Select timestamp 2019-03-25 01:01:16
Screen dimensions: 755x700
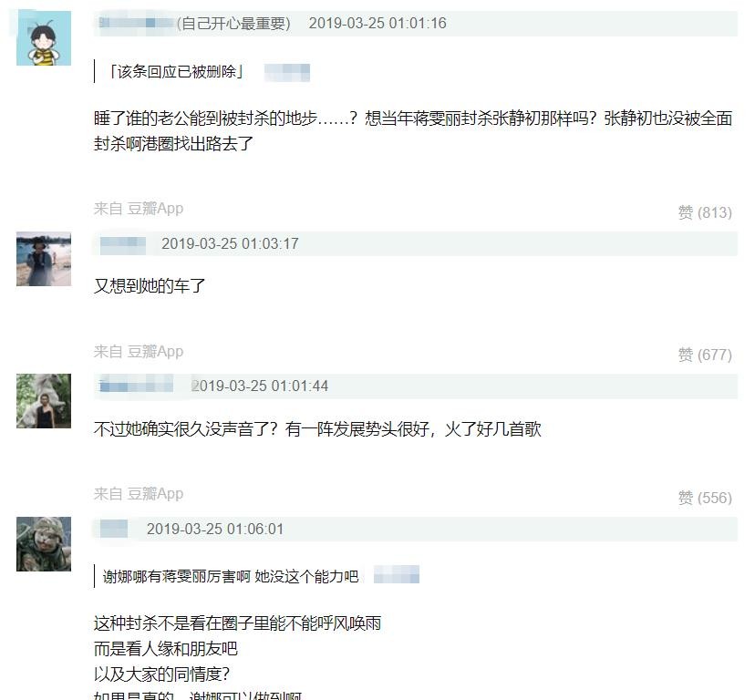(377, 23)
